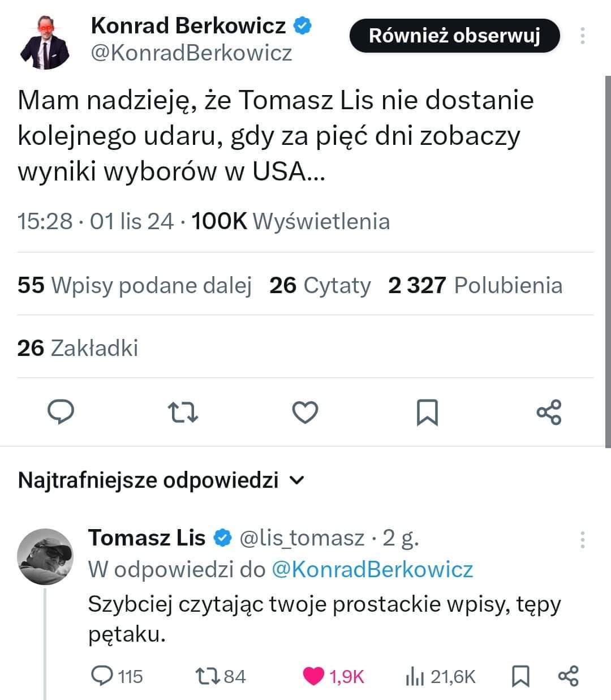The image size is (611, 700).
Task: Open more options on Tomasz Lis's reply
Action: pos(582,540)
